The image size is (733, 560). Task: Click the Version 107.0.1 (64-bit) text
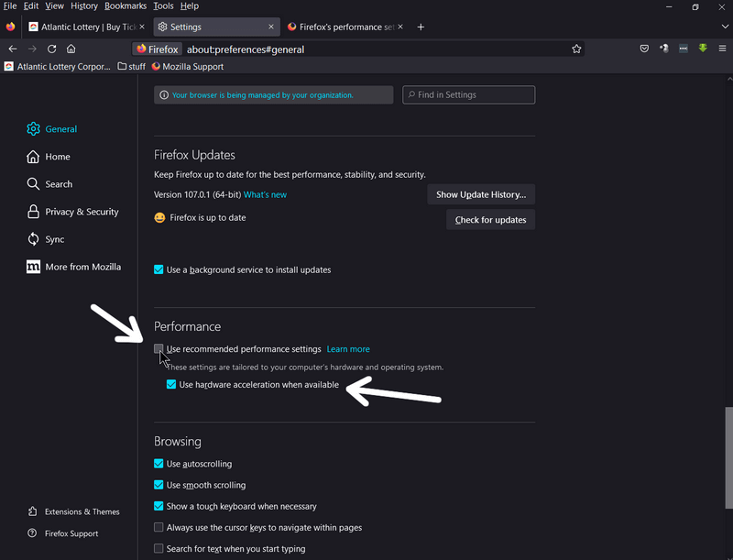click(197, 194)
